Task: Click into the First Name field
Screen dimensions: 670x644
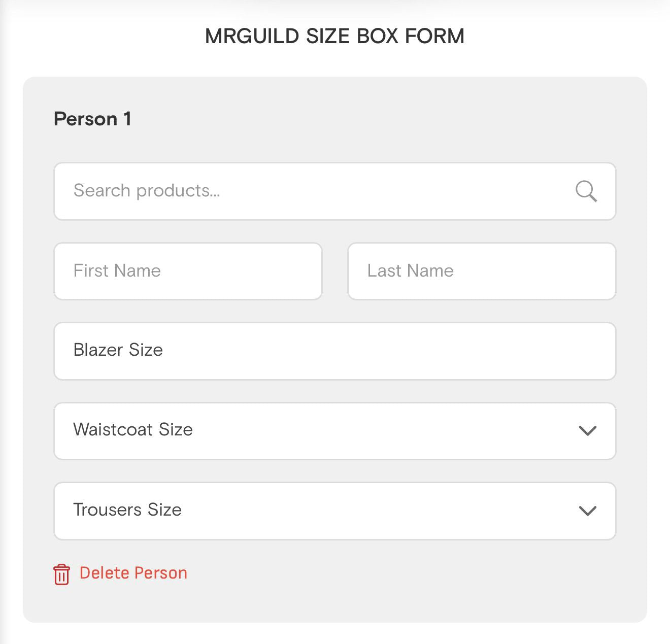Action: 188,271
